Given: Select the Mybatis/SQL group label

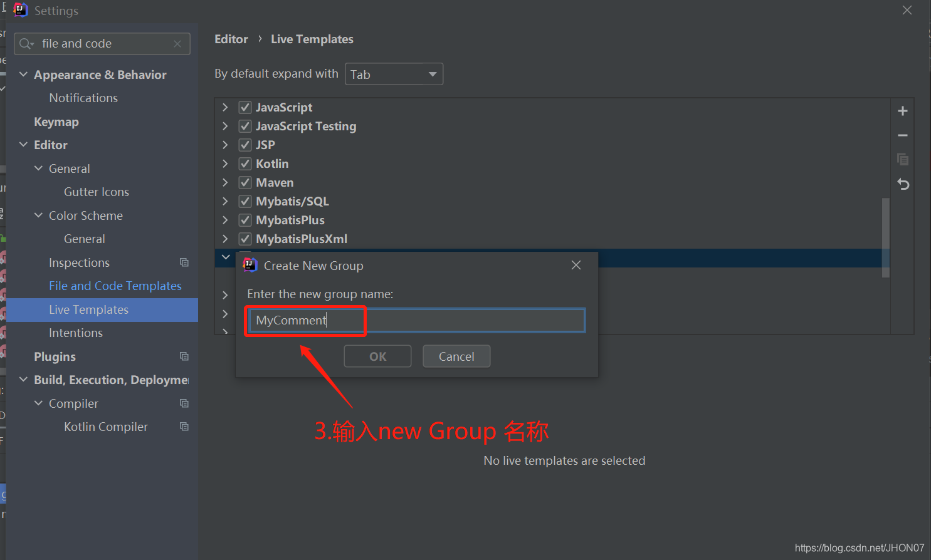Looking at the screenshot, I should 292,201.
